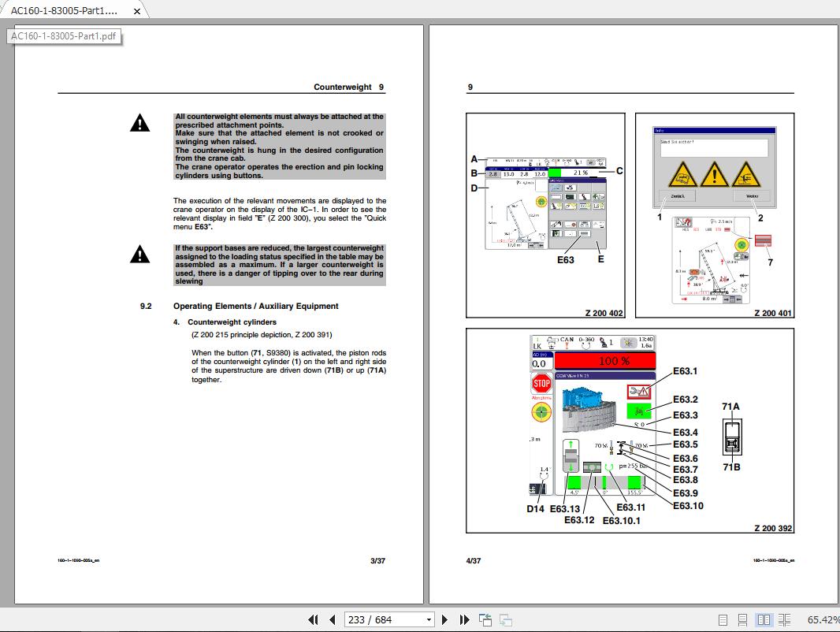
Task: Toggle continuous facing pages layout
Action: point(785,619)
